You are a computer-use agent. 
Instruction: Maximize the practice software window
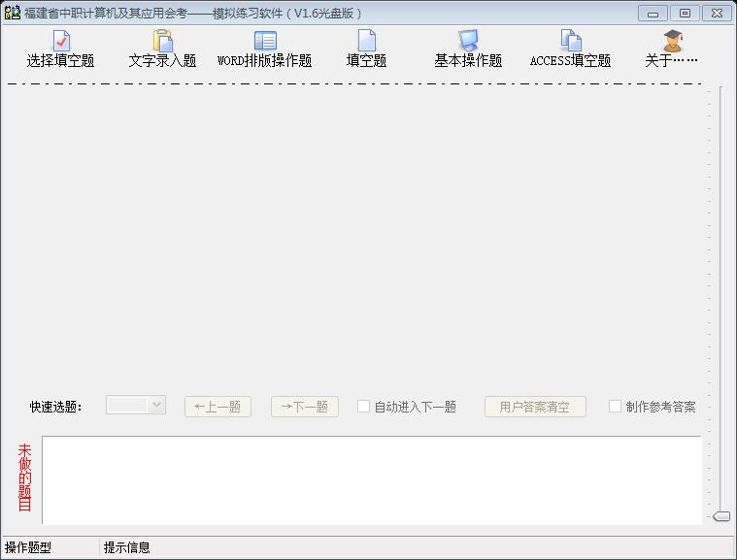pyautogui.click(x=685, y=14)
